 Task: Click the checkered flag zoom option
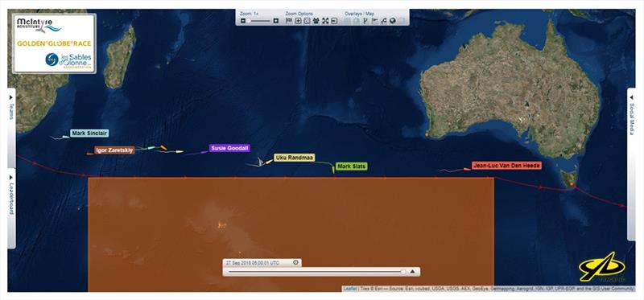tap(289, 21)
